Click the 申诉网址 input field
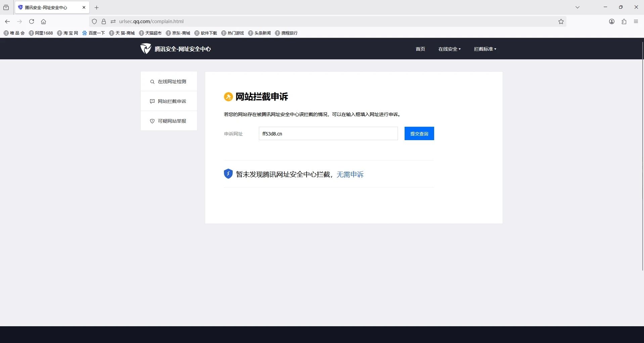 pyautogui.click(x=328, y=133)
